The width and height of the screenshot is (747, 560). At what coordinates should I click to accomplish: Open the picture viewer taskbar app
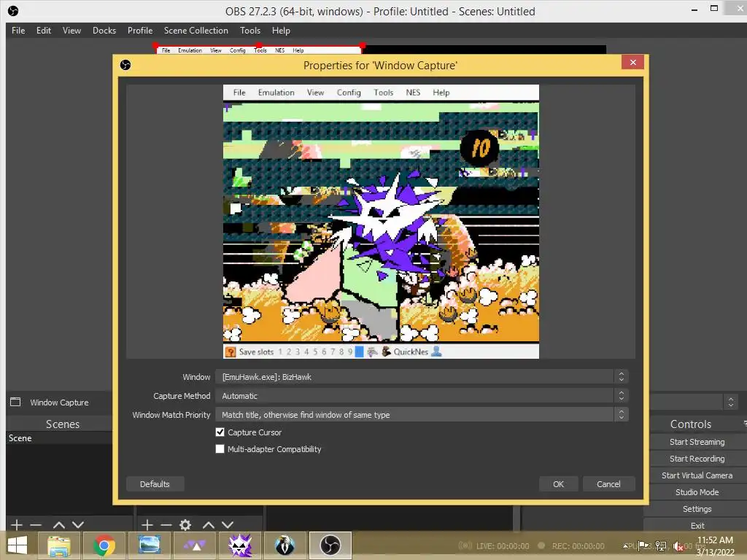[x=149, y=545]
